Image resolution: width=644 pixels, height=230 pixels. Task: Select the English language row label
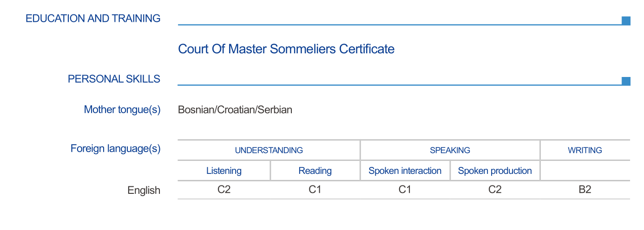(144, 190)
